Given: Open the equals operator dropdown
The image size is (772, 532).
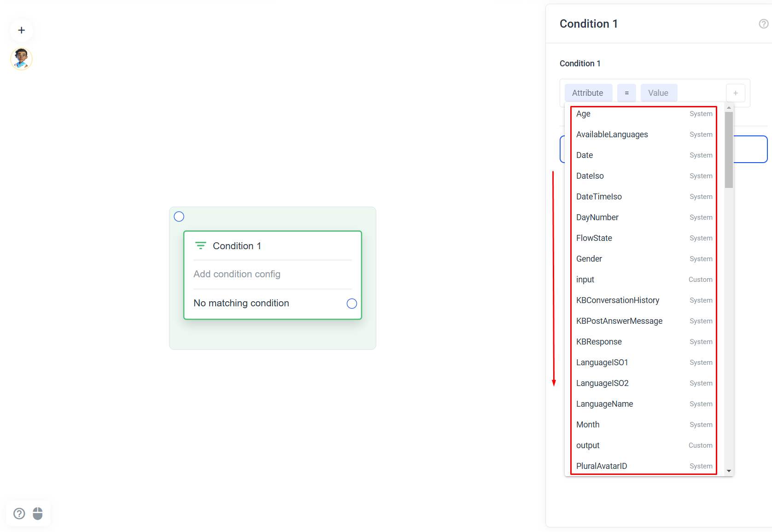Looking at the screenshot, I should tap(626, 93).
